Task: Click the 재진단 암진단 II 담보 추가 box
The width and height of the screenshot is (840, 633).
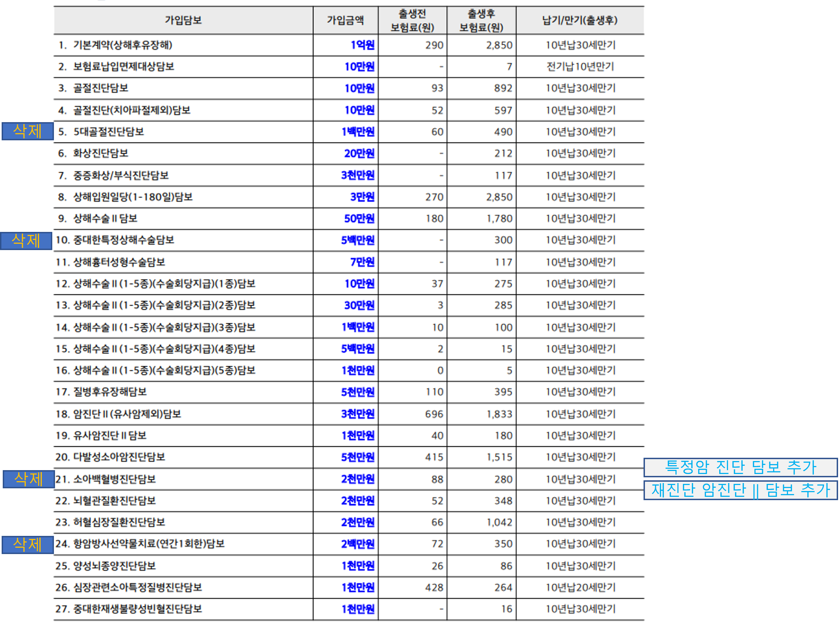Action: [740, 490]
